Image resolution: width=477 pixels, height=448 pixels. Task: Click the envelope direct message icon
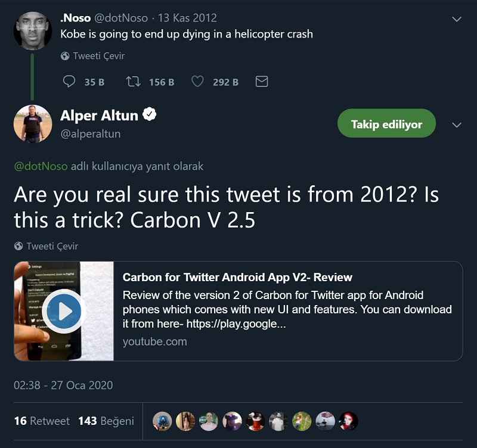[262, 82]
